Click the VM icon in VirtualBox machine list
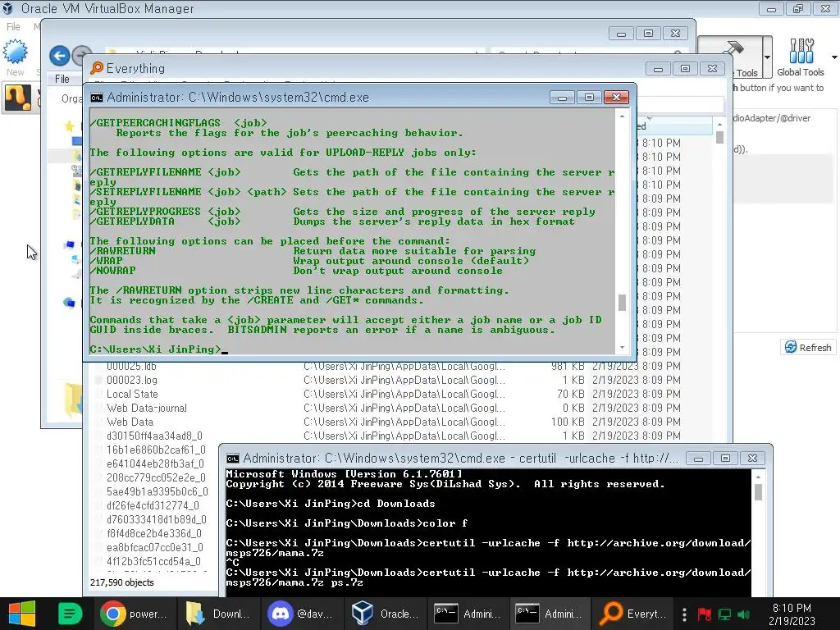The height and width of the screenshot is (630, 840). point(18,98)
